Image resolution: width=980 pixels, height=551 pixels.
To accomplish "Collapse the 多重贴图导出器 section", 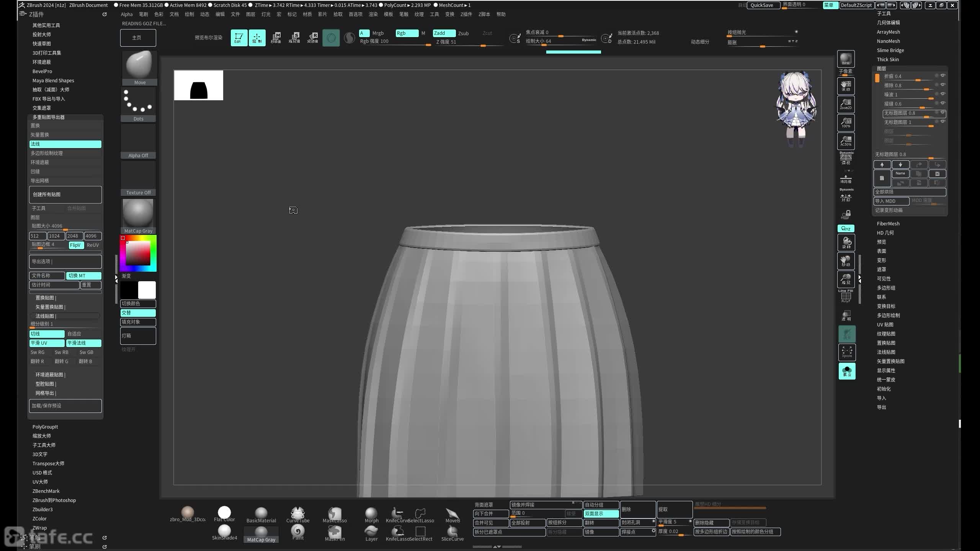I will pos(48,117).
